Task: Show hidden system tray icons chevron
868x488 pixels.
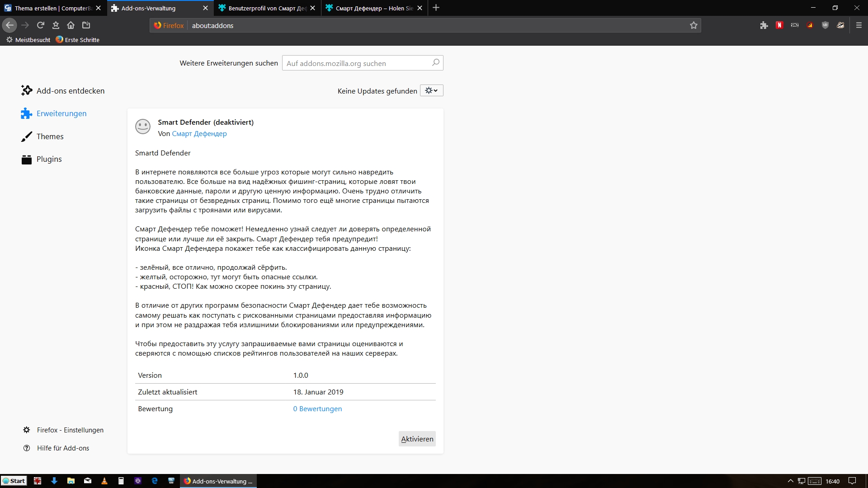Action: click(790, 481)
